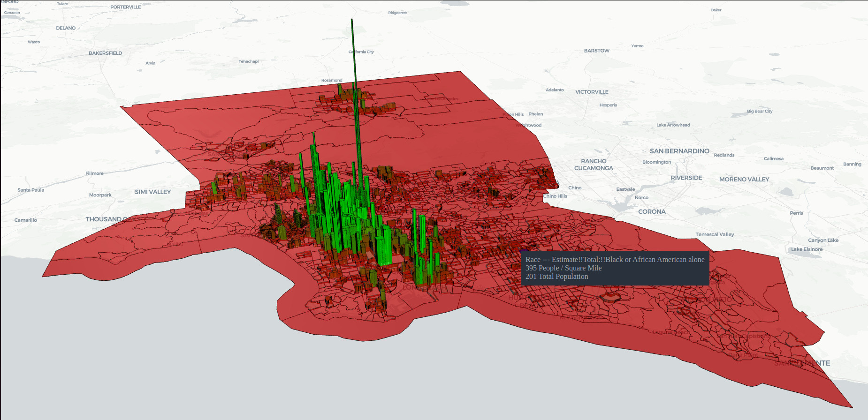Image resolution: width=868 pixels, height=420 pixels.
Task: Click the Big Bear City label
Action: pyautogui.click(x=759, y=112)
